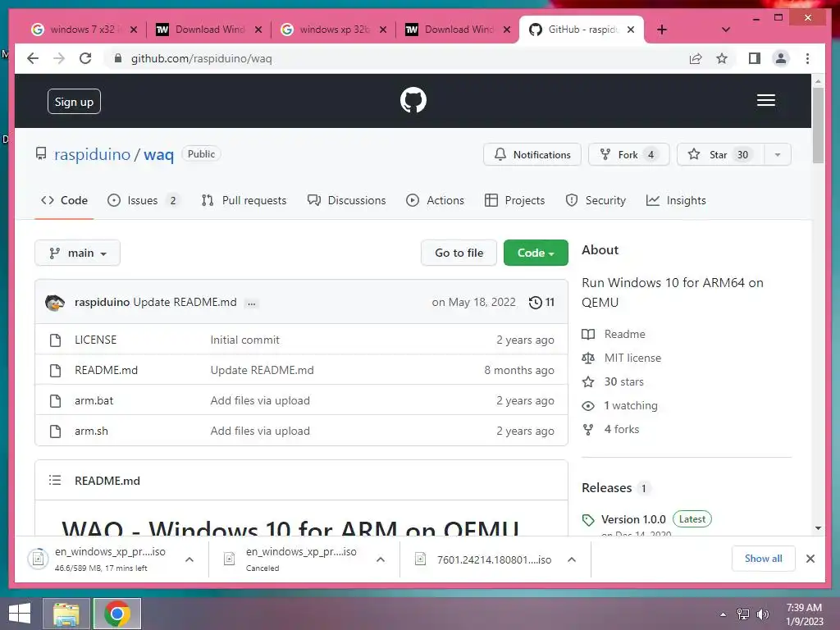The height and width of the screenshot is (630, 840).
Task: Click the commit history clock icon showing 11
Action: [x=541, y=302]
